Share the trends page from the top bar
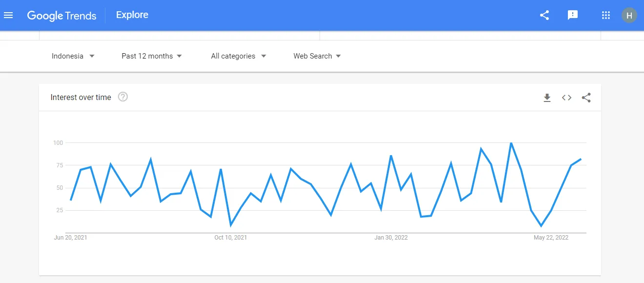 (544, 15)
